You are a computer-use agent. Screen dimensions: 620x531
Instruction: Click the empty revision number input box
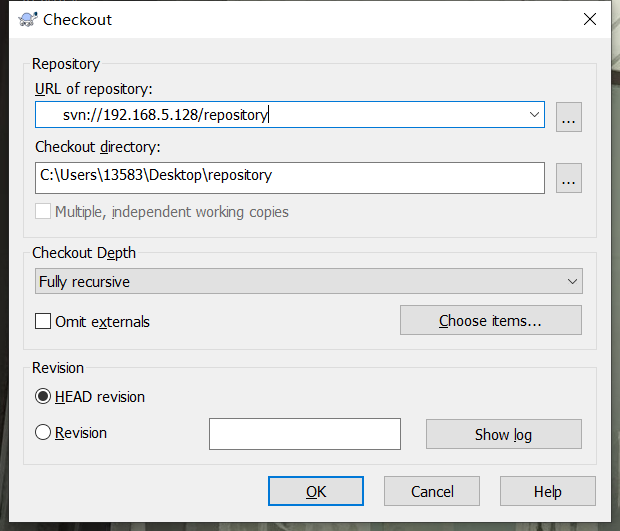pyautogui.click(x=304, y=434)
